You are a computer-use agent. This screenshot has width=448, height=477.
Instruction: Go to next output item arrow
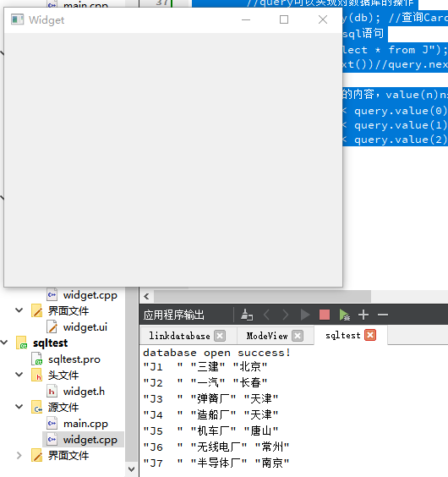(x=286, y=315)
